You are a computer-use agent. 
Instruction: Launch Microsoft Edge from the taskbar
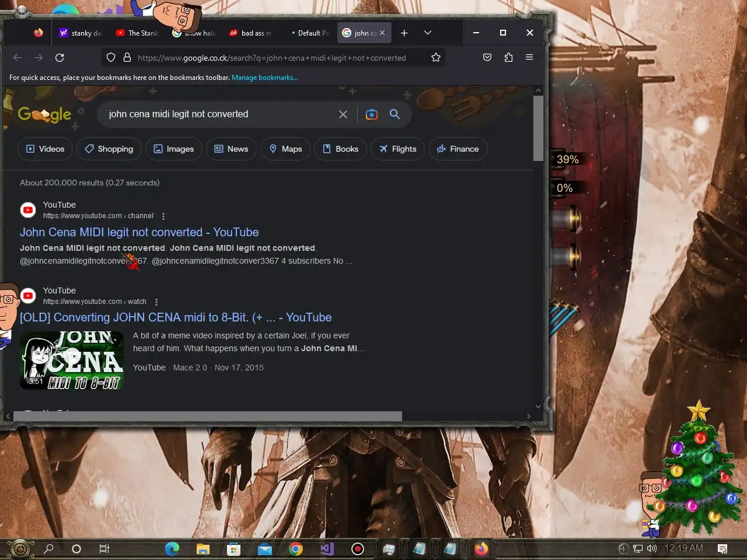[172, 549]
